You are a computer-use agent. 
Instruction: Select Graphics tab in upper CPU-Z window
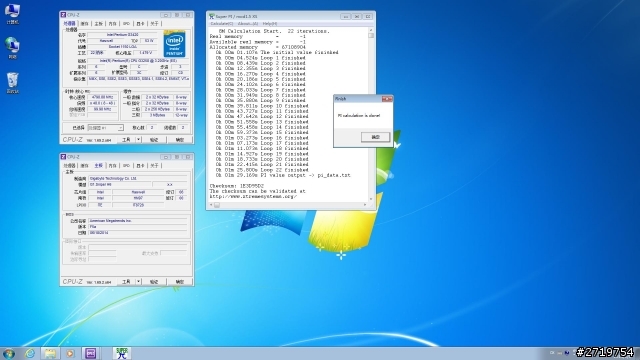tap(140, 24)
